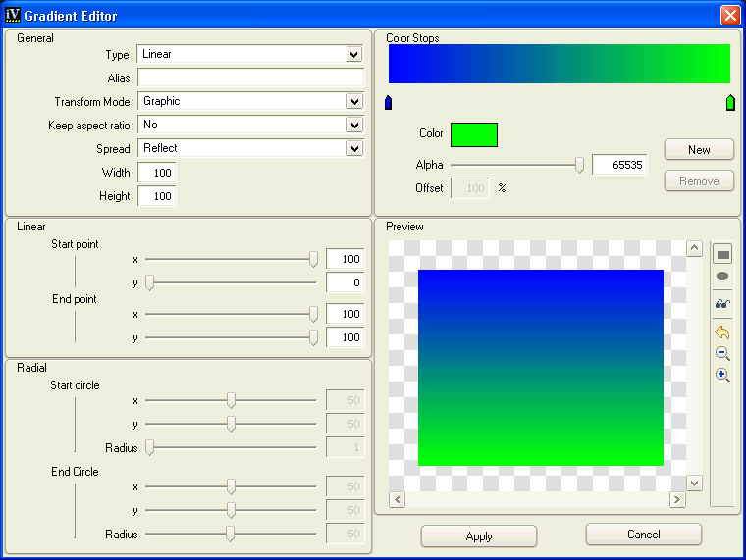Zoom in the gradient preview
Image resolution: width=746 pixels, height=560 pixels.
point(722,376)
